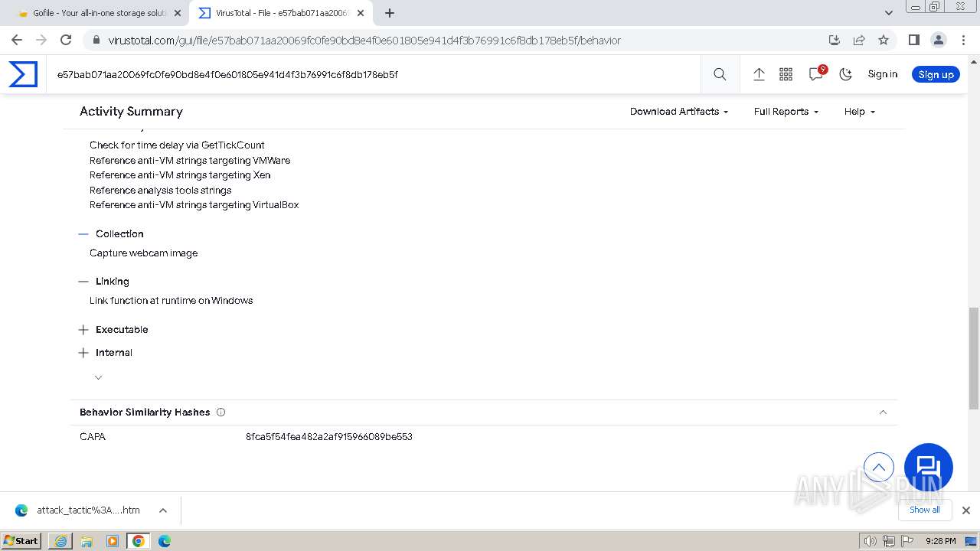The width and height of the screenshot is (980, 551).
Task: Open the downloaded attack_tactic htm file
Action: pyautogui.click(x=79, y=510)
